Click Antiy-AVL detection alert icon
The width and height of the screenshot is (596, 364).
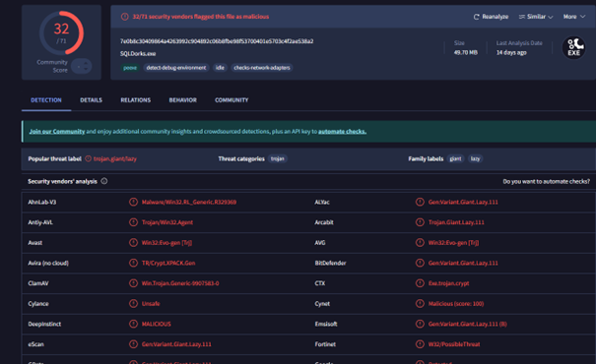133,222
